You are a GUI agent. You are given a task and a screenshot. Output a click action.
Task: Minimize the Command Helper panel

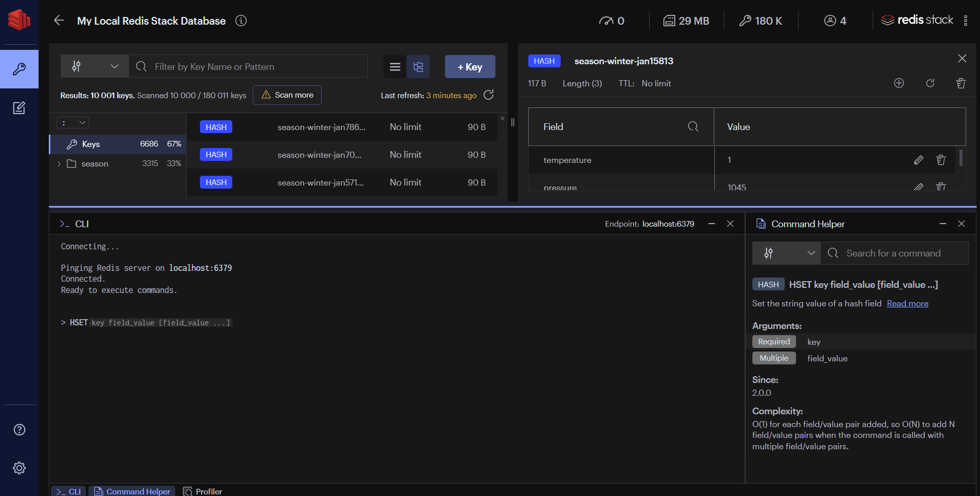click(x=942, y=224)
